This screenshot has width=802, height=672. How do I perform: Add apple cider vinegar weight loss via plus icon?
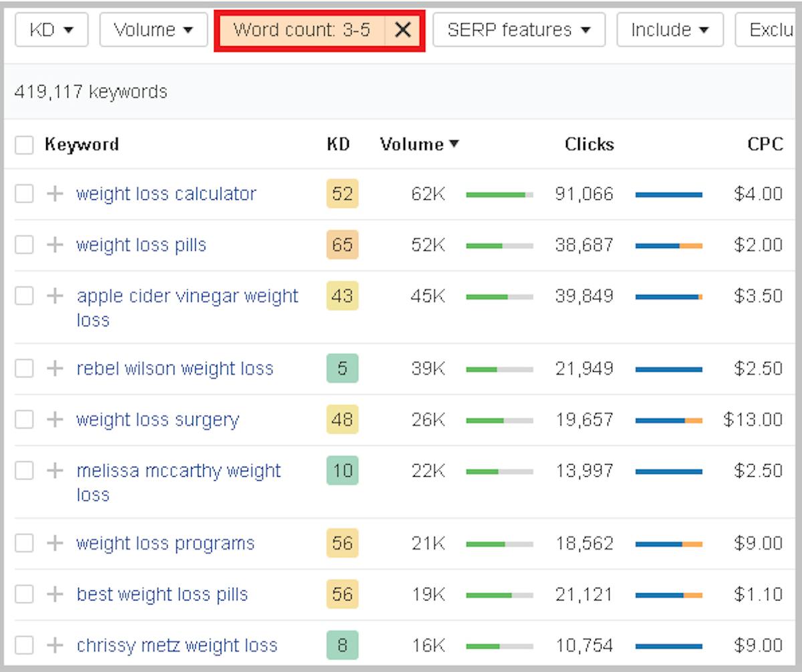[x=55, y=296]
